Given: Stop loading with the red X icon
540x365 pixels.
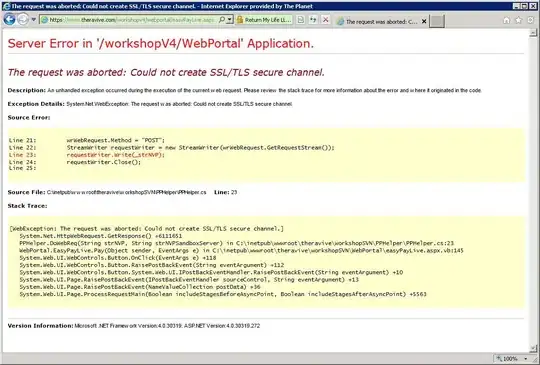Looking at the screenshot, I should coord(325,20).
